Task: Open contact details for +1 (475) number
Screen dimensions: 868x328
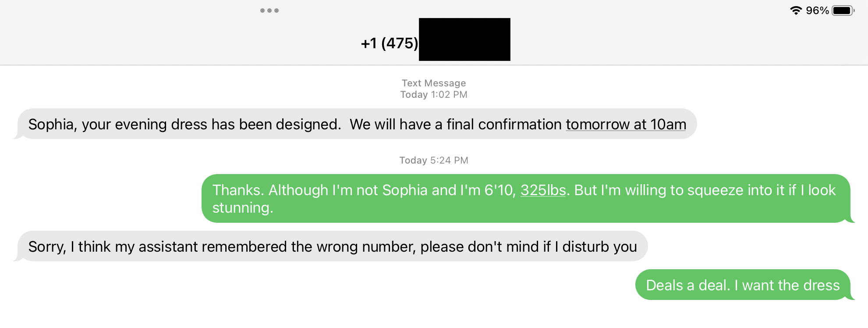Action: [x=390, y=43]
